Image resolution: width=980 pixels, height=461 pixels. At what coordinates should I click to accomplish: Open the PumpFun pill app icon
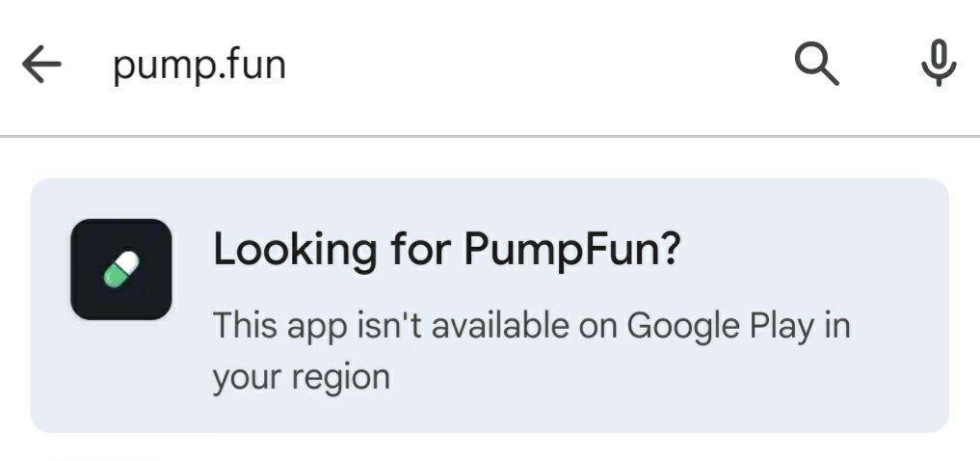click(121, 269)
